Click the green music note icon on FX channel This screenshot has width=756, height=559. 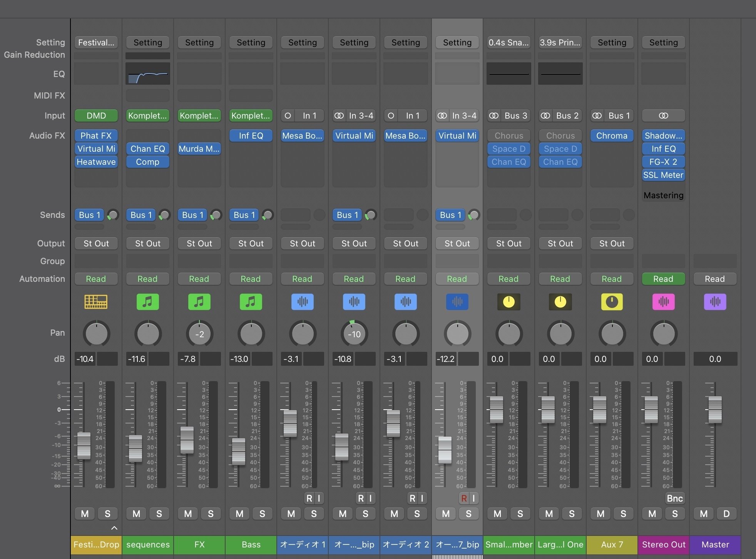pos(199,302)
